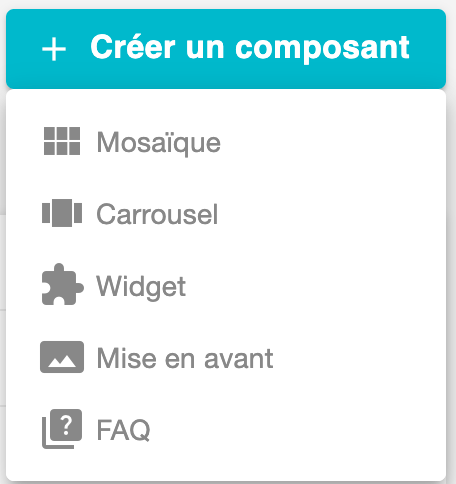Create a new FAQ component
Screen dimensions: 456x484
pyautogui.click(x=226, y=430)
